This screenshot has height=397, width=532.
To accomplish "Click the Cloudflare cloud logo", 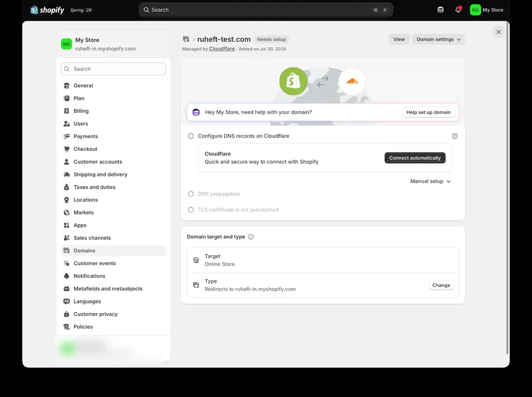I will click(352, 81).
